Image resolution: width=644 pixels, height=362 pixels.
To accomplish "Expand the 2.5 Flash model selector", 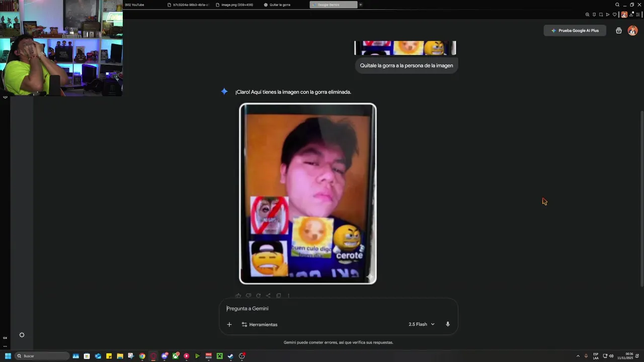I will pos(422,324).
